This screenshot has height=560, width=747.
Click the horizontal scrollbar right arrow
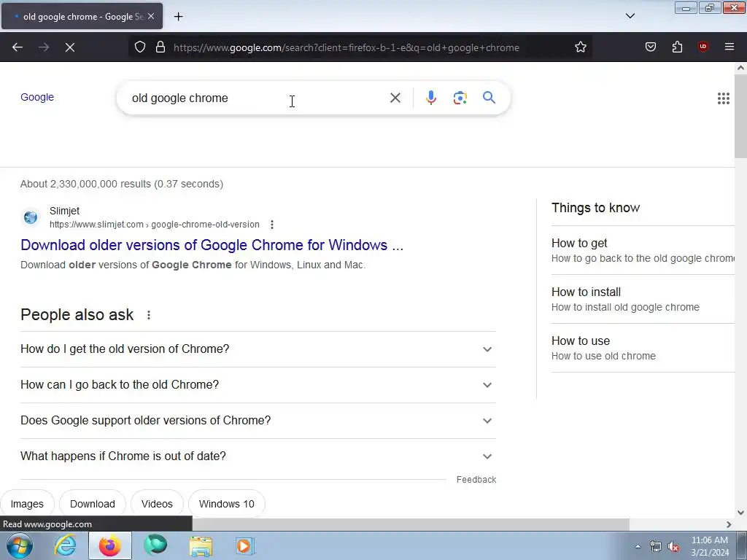point(729,524)
